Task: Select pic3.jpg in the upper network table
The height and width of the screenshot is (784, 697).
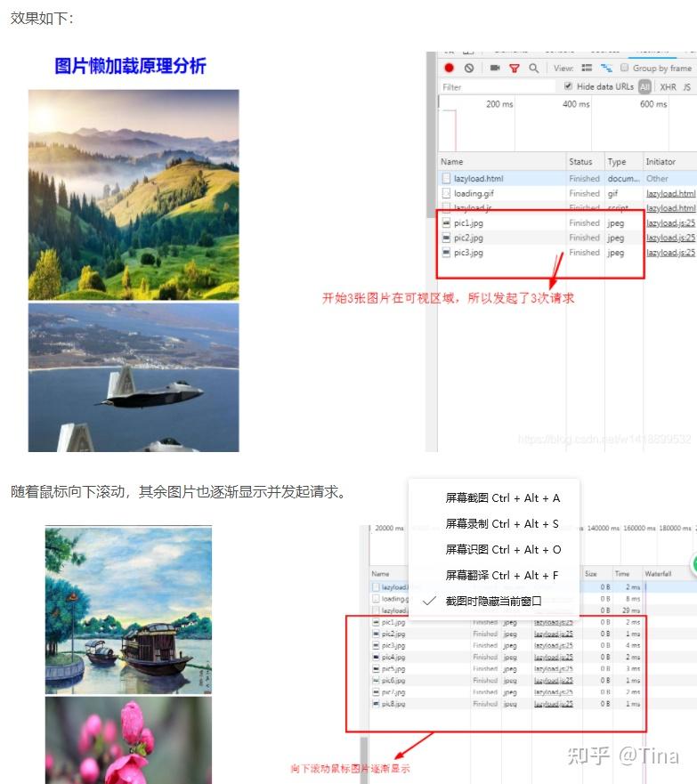Action: pos(568,253)
